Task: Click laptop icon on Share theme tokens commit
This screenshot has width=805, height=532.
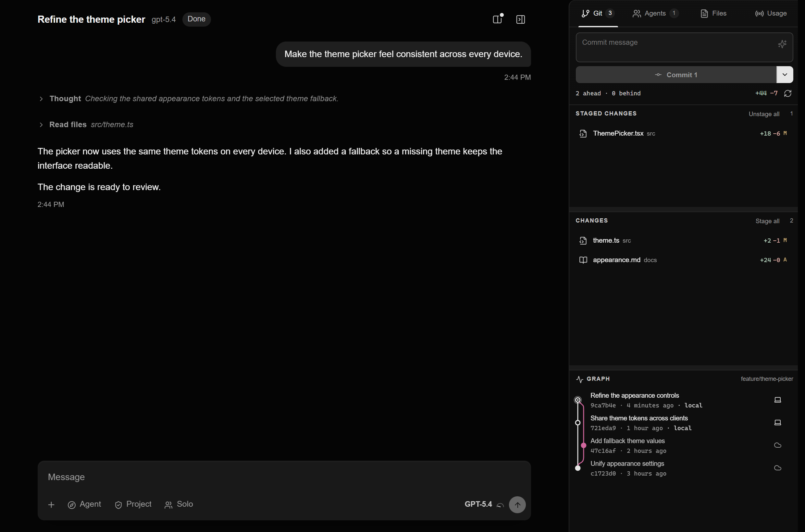Action: 777,422
